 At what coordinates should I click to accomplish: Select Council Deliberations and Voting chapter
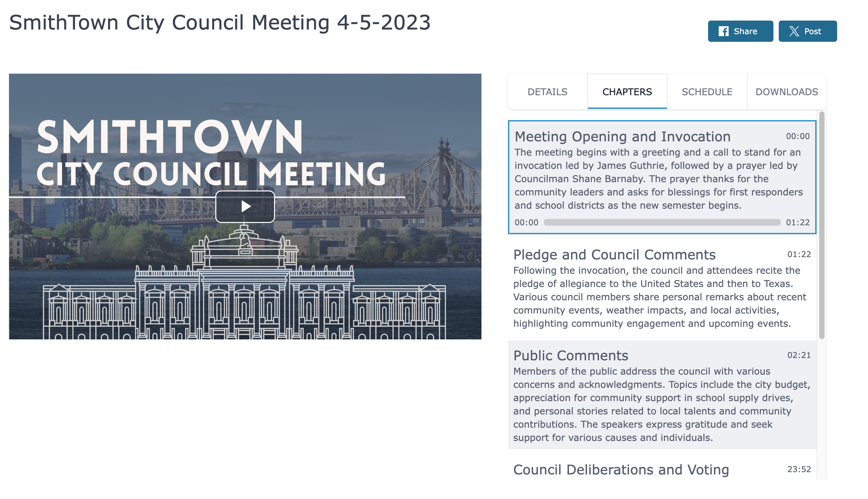[620, 469]
